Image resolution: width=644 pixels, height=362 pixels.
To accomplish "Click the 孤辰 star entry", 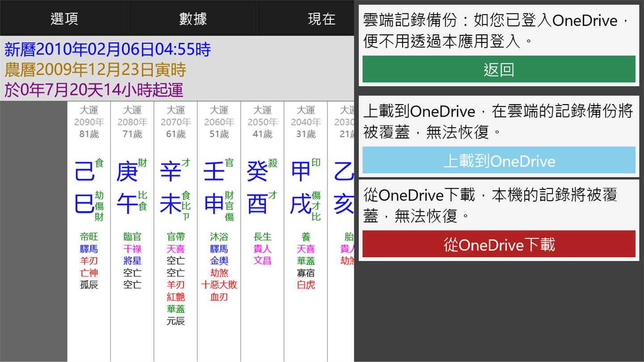I will 89,285.
